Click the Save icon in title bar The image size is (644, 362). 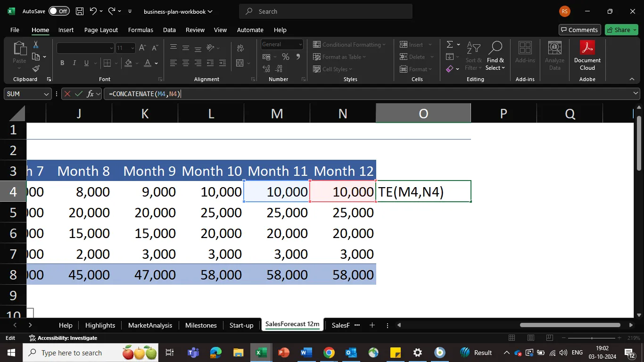click(80, 11)
